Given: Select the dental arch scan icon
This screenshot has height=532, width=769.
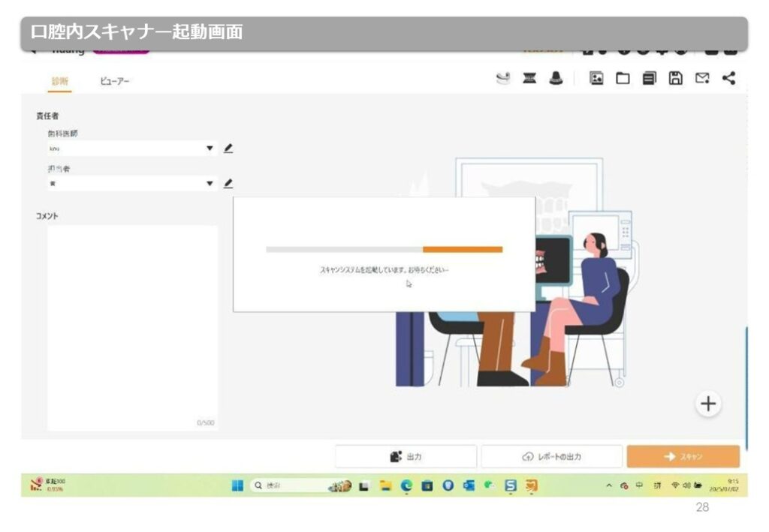Looking at the screenshot, I should point(504,78).
